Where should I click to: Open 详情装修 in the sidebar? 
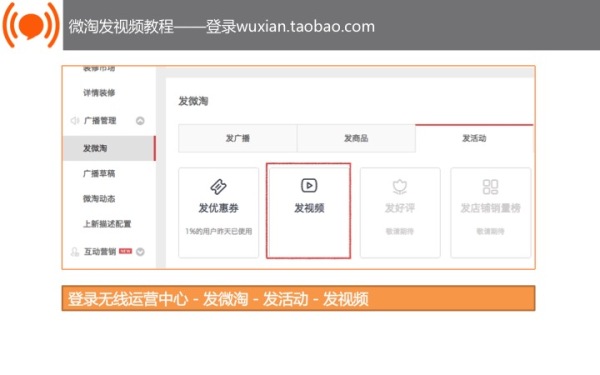[x=99, y=93]
